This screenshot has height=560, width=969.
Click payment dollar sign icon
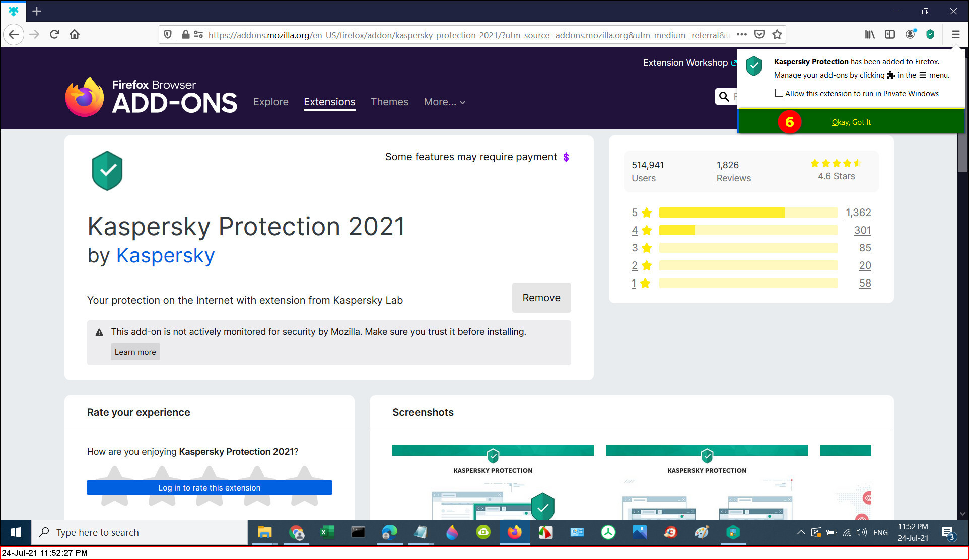click(x=566, y=157)
